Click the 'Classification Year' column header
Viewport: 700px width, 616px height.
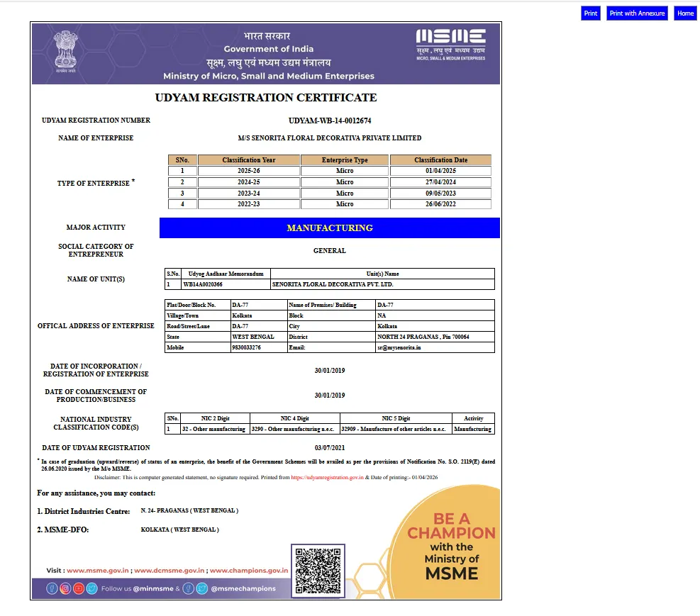pyautogui.click(x=249, y=159)
